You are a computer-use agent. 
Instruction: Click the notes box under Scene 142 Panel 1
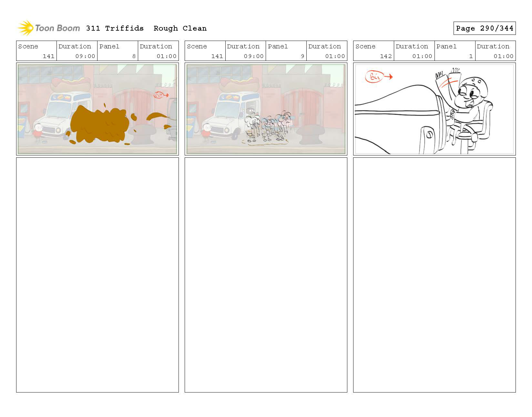point(434,275)
